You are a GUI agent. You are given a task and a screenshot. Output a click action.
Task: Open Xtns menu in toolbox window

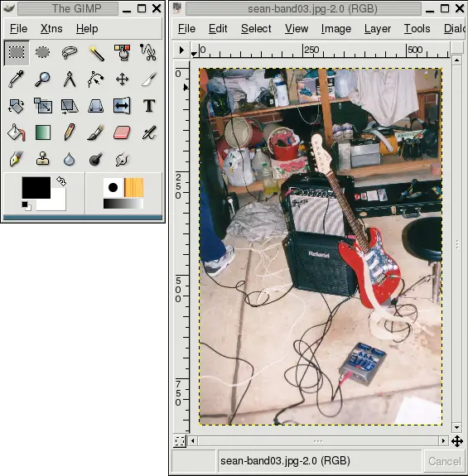pyautogui.click(x=51, y=29)
